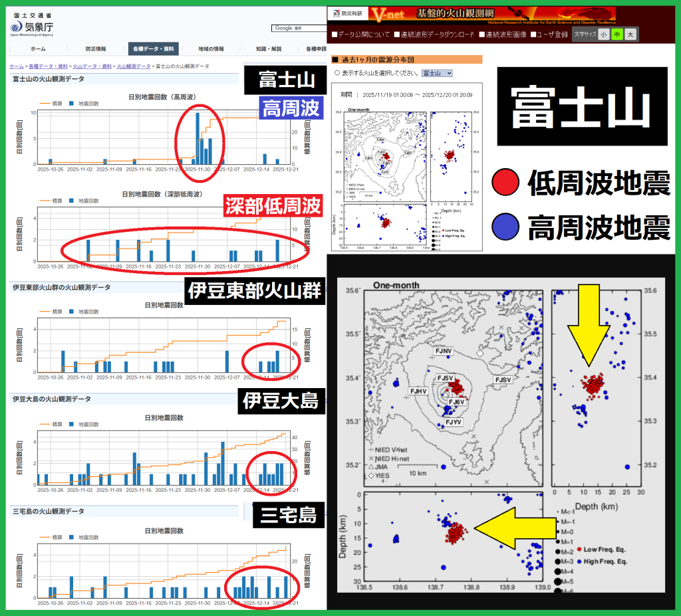Open the 連続波形データダウンロード link

[x=438, y=34]
